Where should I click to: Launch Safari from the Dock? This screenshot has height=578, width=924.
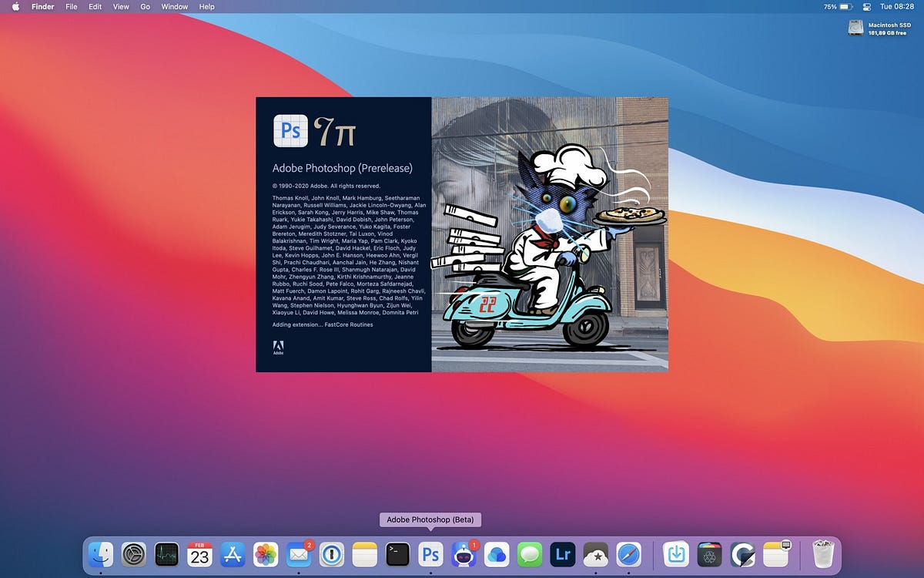coord(629,554)
